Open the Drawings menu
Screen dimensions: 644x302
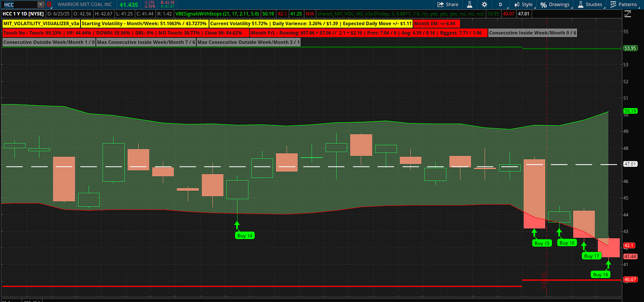(x=555, y=4)
